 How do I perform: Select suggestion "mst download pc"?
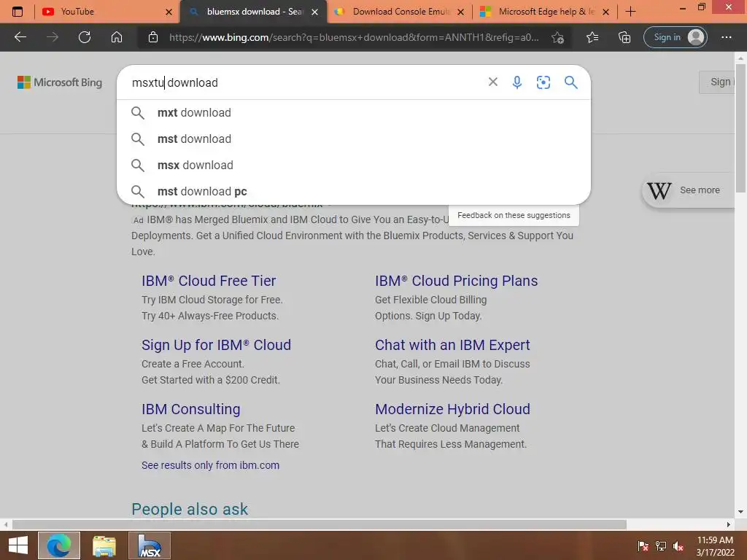tap(354, 192)
